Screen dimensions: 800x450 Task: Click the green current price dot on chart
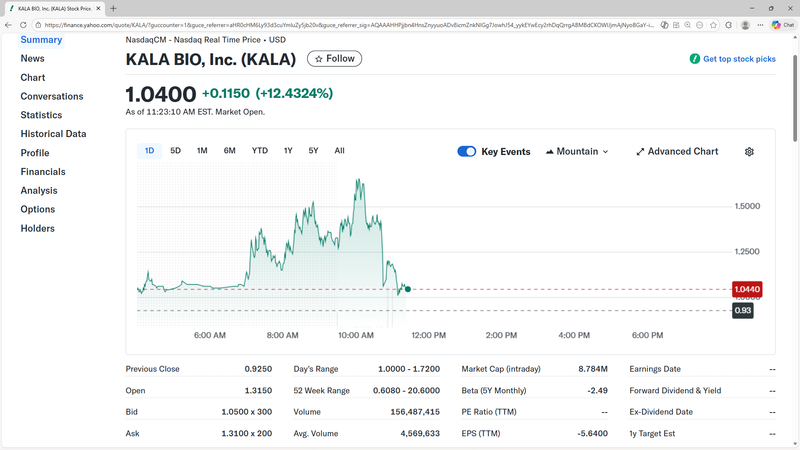pos(408,289)
